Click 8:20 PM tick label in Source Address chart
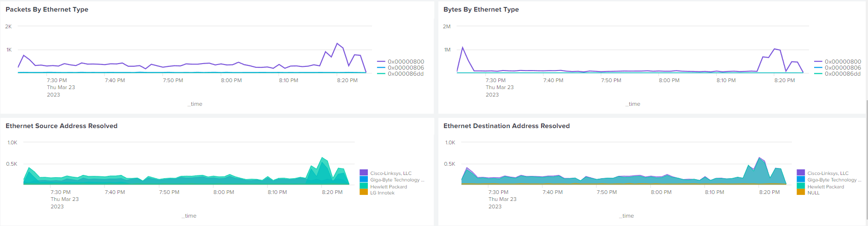The image size is (868, 226). (x=332, y=192)
